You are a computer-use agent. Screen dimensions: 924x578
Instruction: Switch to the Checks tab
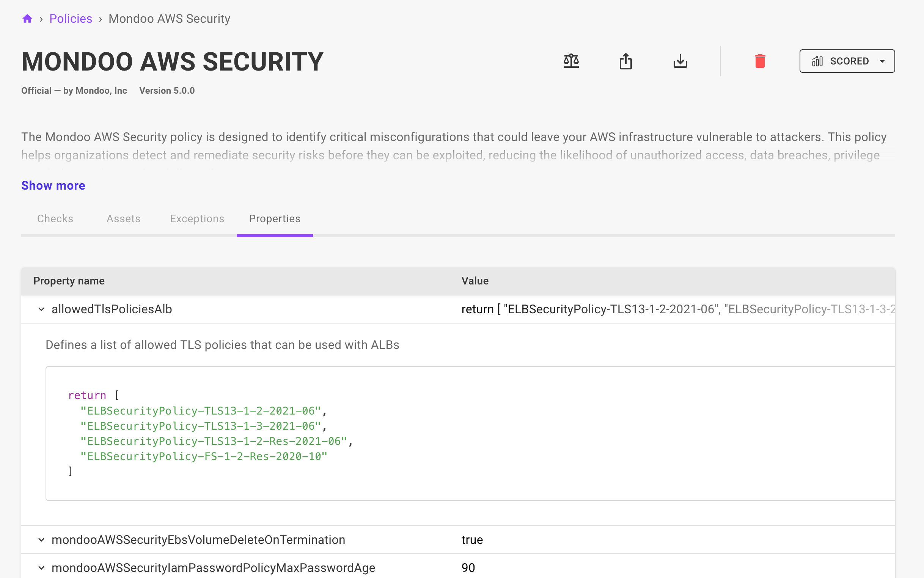(x=55, y=218)
